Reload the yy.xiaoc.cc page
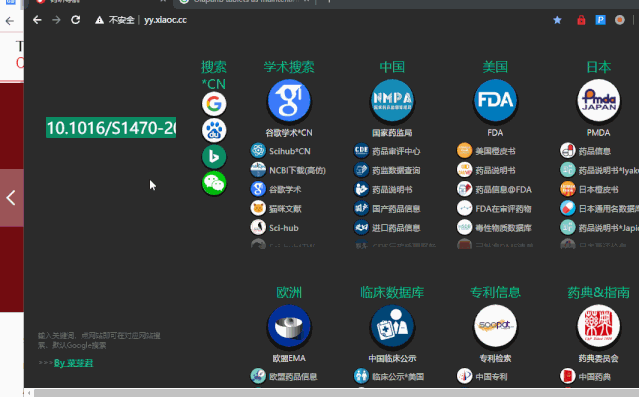The image size is (639, 397). tap(75, 20)
